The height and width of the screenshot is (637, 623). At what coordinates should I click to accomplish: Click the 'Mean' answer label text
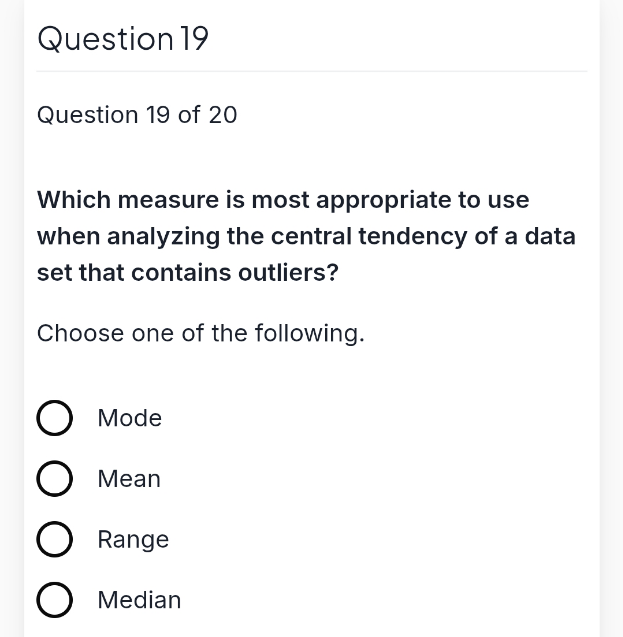pyautogui.click(x=129, y=479)
